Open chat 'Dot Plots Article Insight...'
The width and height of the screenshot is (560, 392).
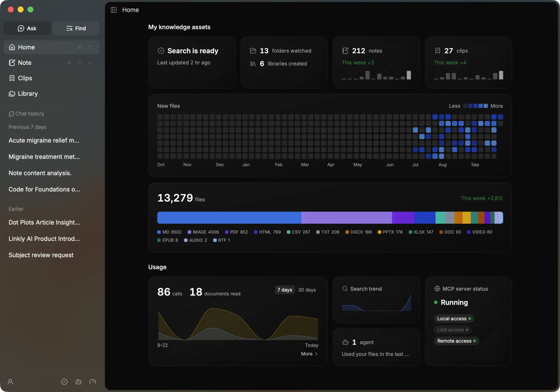pyautogui.click(x=44, y=222)
